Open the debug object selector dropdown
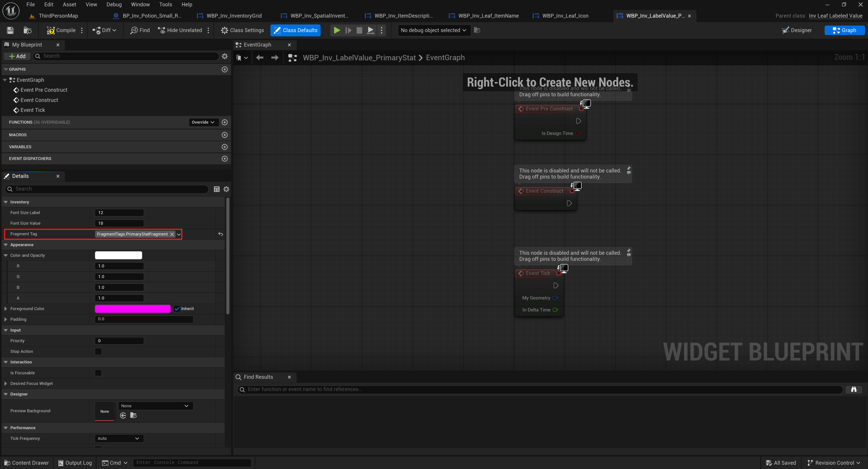 [x=434, y=30]
